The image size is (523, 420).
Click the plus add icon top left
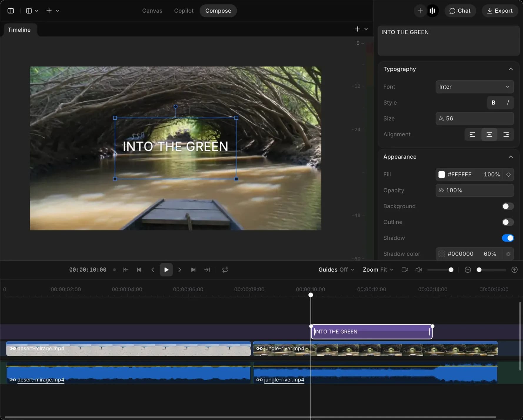click(x=49, y=11)
